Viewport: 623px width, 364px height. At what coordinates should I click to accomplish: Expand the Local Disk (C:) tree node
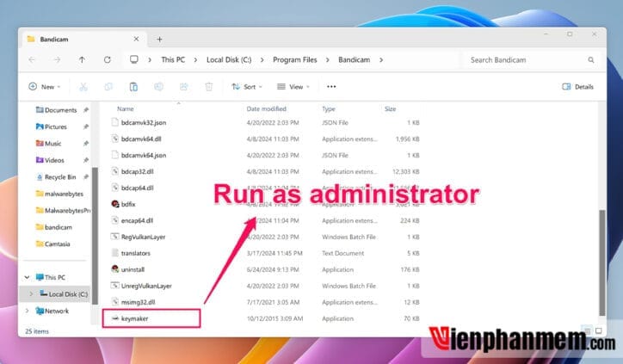(31, 294)
